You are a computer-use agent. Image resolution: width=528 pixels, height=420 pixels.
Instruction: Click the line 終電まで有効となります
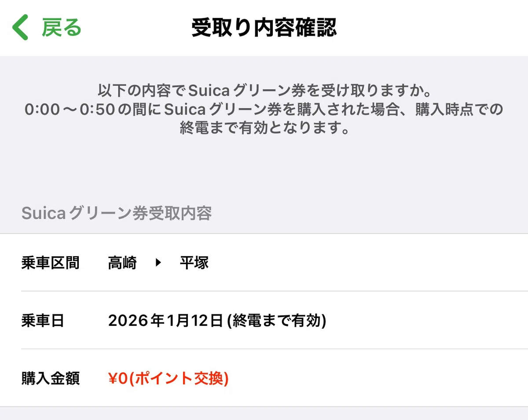point(264,128)
